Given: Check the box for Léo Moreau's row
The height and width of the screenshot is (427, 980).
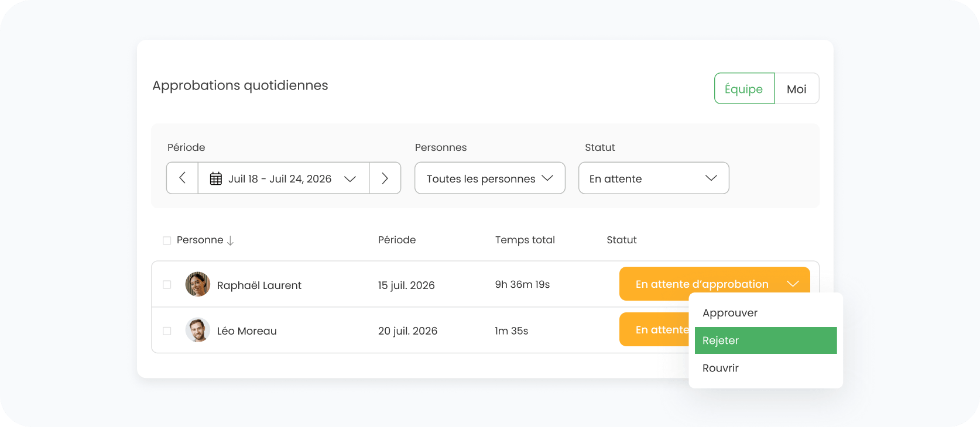Looking at the screenshot, I should 167,331.
